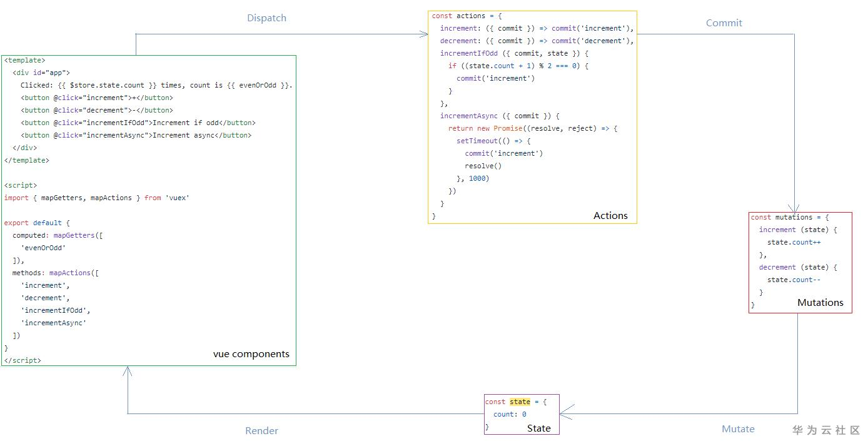The image size is (868, 446).
Task: Click the arrowhead pointing into the Actions box
Action: [425, 34]
